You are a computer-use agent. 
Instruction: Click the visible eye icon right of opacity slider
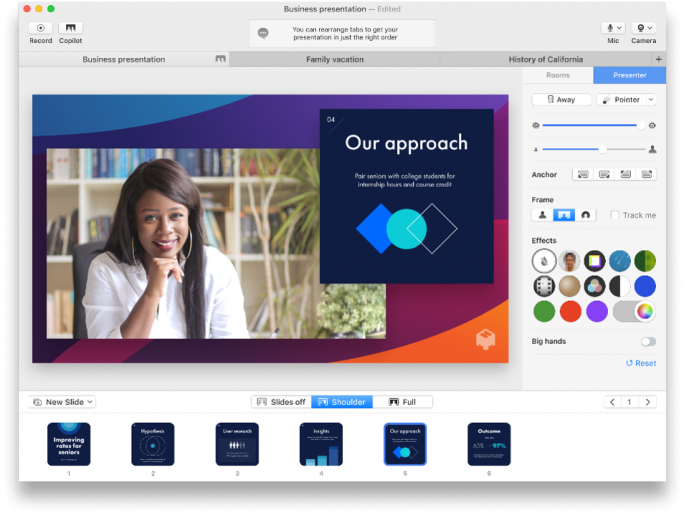pyautogui.click(x=652, y=126)
